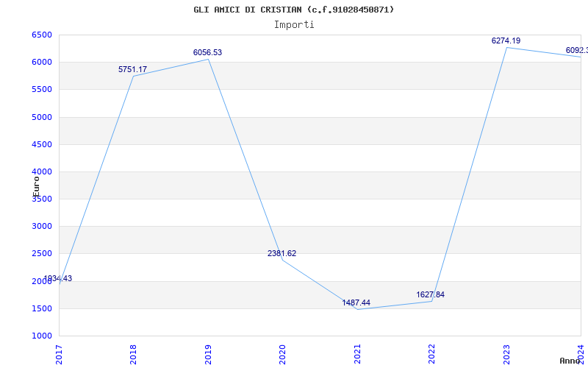Click the 2019 x-axis label
Viewport: 588px width, 368px height.
click(208, 355)
